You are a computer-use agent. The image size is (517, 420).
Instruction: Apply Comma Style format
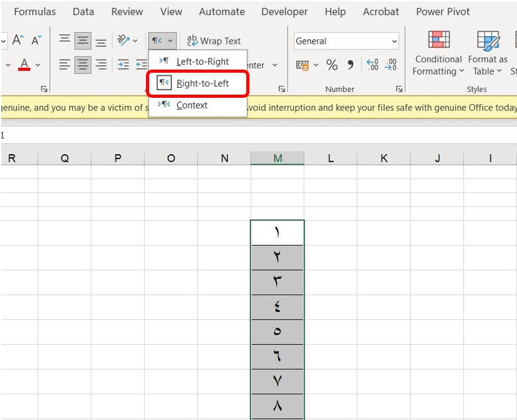350,65
